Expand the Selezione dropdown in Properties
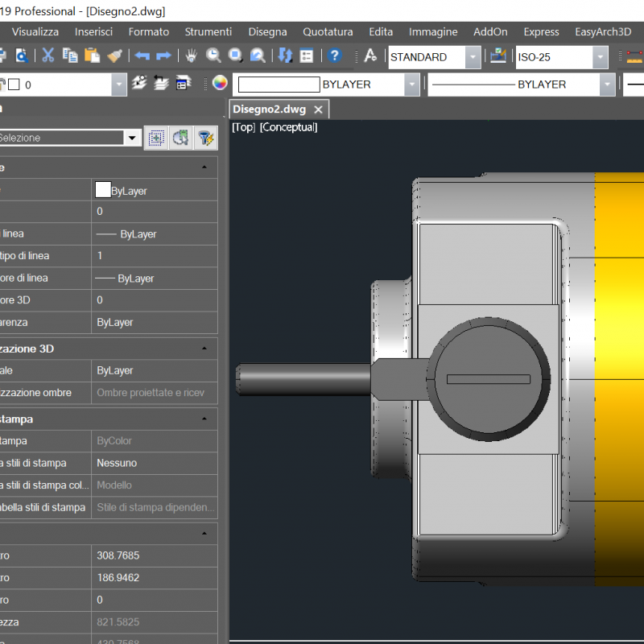Image resolution: width=644 pixels, height=644 pixels. [132, 138]
